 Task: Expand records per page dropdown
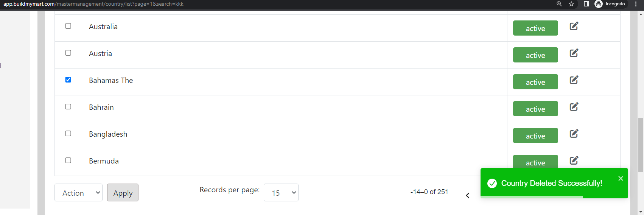coord(281,193)
